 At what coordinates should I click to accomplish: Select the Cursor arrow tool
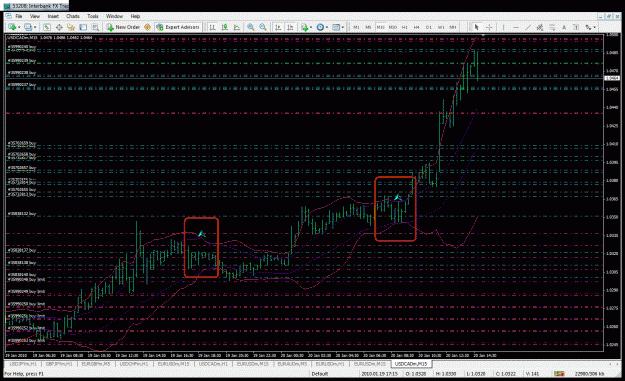pos(476,27)
